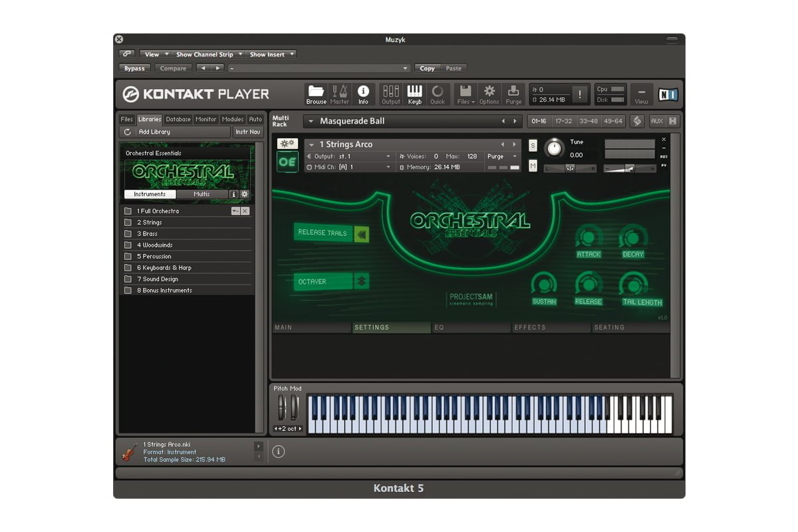Image resolution: width=798 pixels, height=532 pixels.
Task: Close the 1 Strings Arco instrument
Action: [664, 140]
